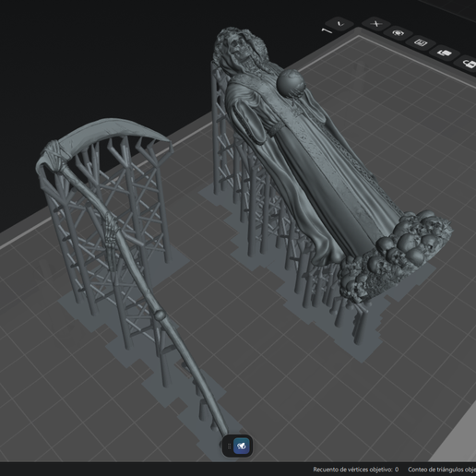The image size is (476, 476).
Task: Click the stacked layers icon in the toolbar
Action: click(x=445, y=54)
